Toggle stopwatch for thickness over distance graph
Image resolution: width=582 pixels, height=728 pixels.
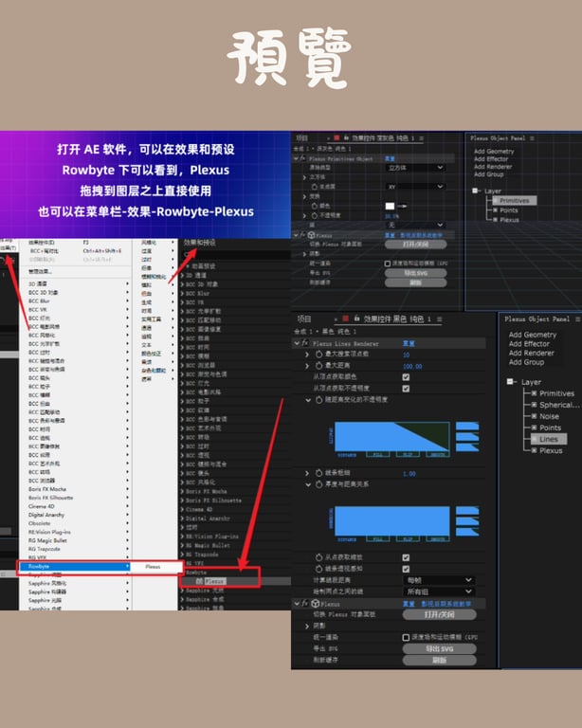tap(318, 484)
